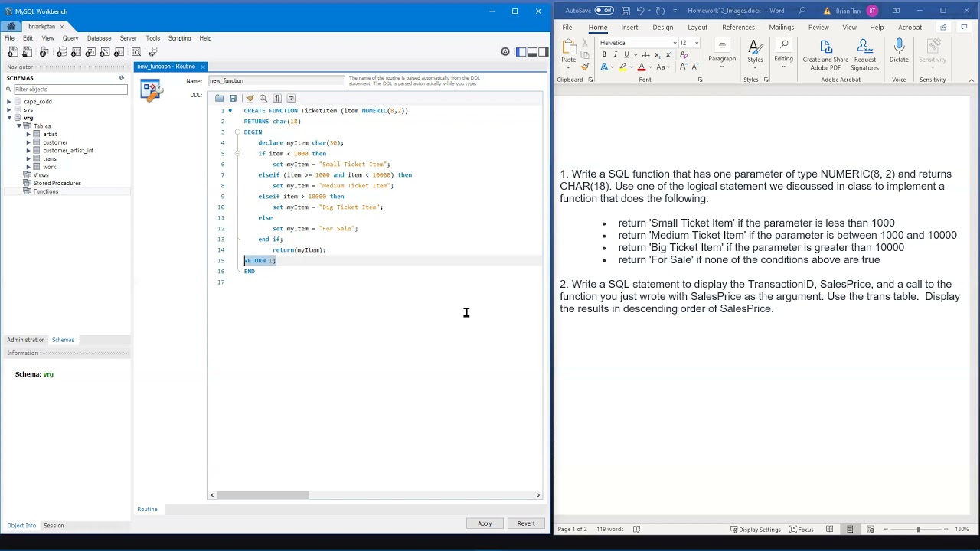
Task: Open the Database menu in Workbench
Action: (99, 38)
